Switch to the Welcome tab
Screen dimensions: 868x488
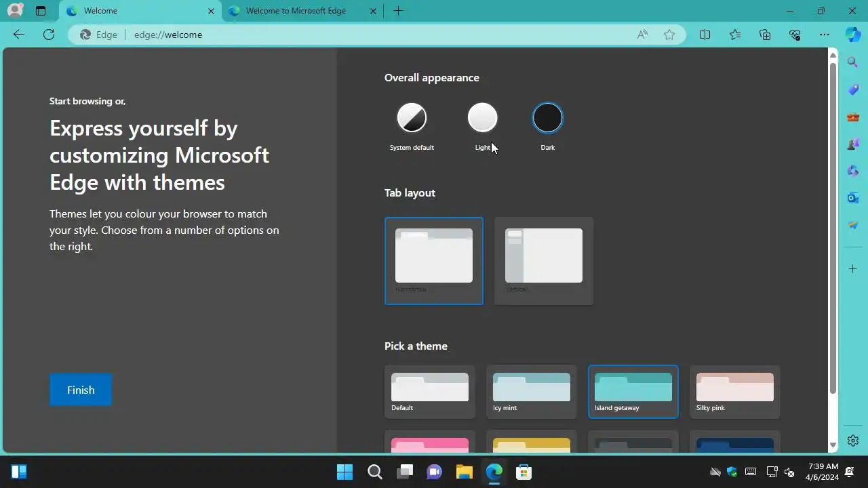pyautogui.click(x=141, y=11)
